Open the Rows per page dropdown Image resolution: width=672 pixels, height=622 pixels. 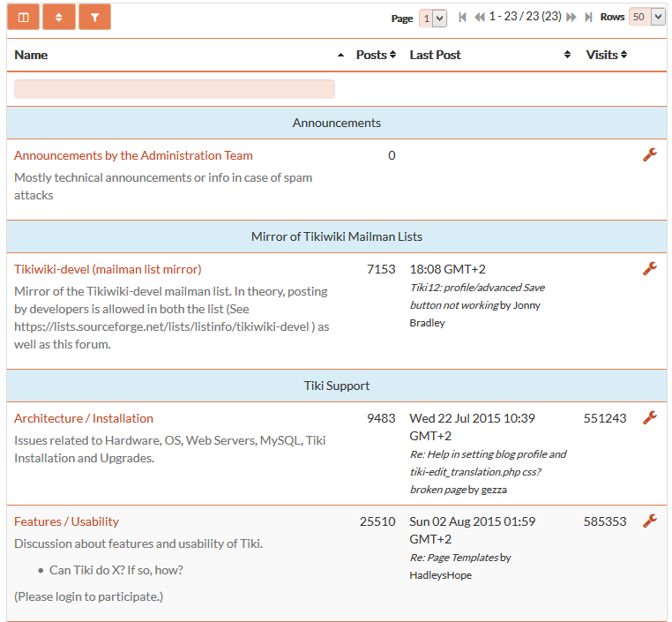(646, 17)
